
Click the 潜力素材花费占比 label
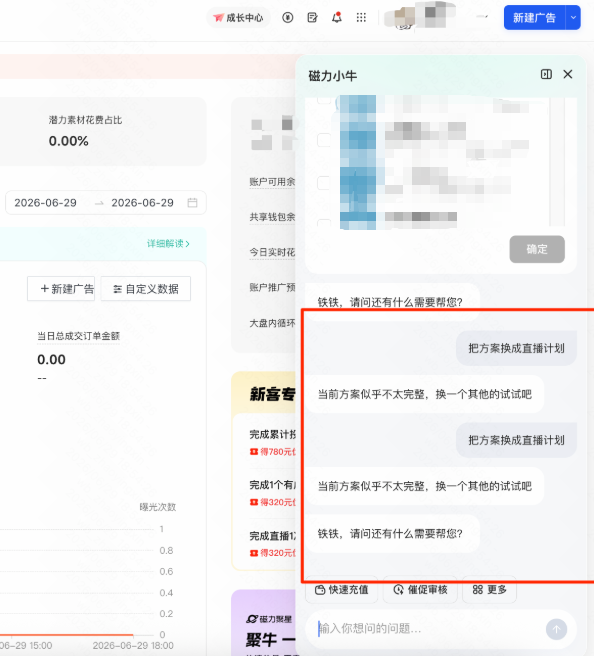click(85, 120)
